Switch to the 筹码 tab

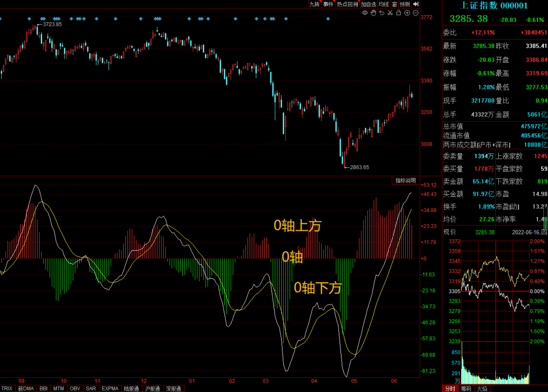(465, 388)
